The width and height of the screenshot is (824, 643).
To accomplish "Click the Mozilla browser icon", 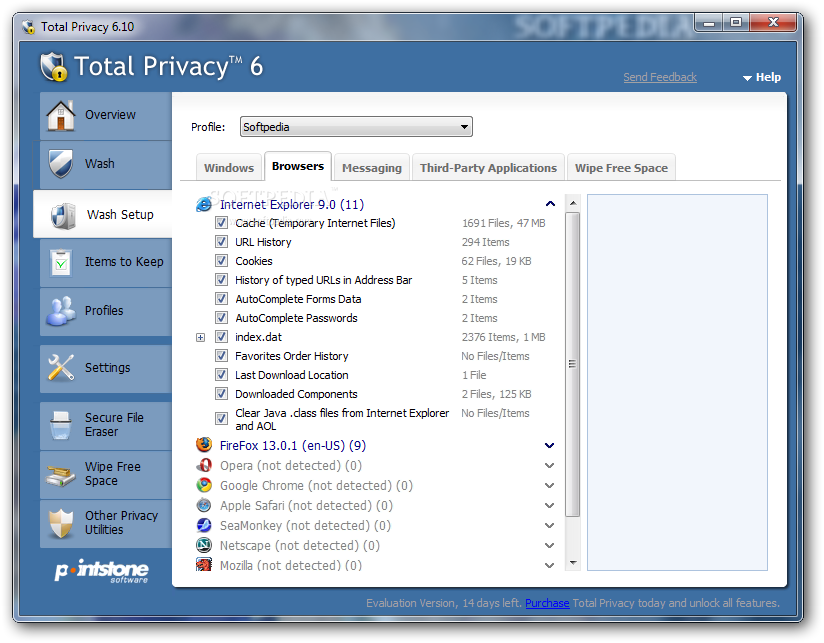I will point(204,565).
